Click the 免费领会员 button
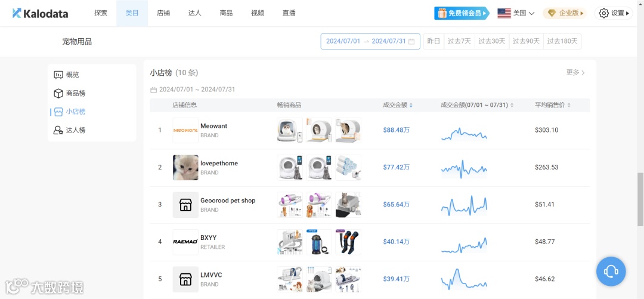The height and width of the screenshot is (299, 644). tap(462, 13)
